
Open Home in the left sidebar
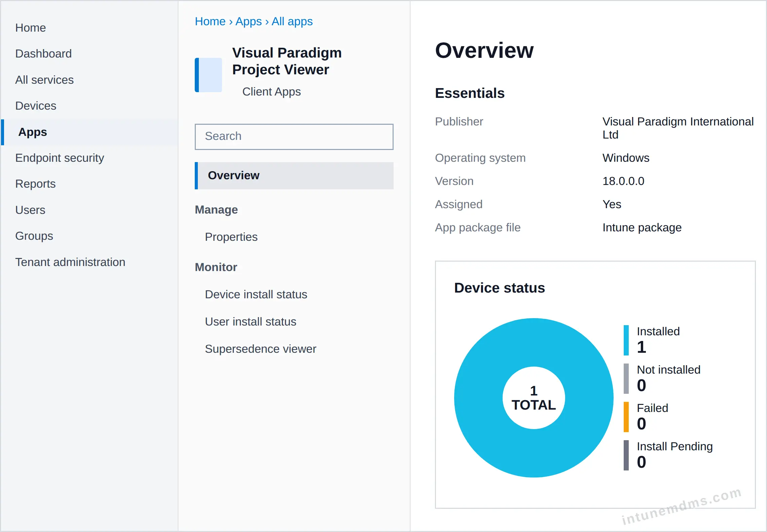31,28
